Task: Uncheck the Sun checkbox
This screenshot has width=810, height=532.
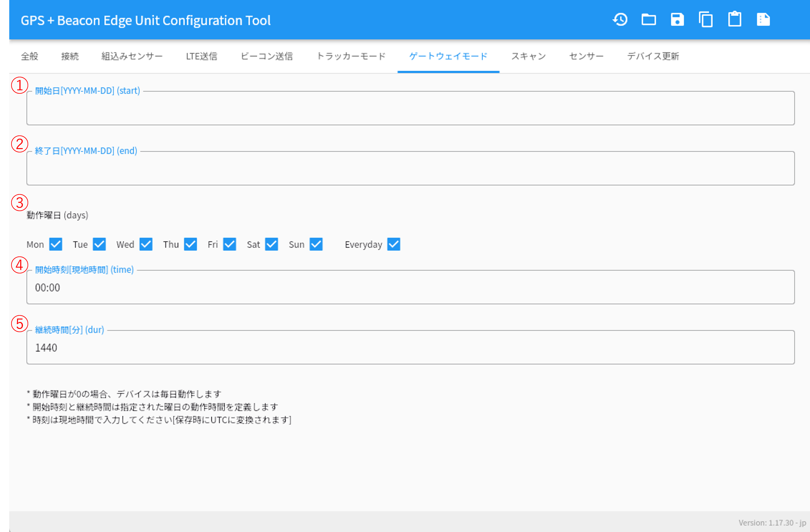Action: 316,244
